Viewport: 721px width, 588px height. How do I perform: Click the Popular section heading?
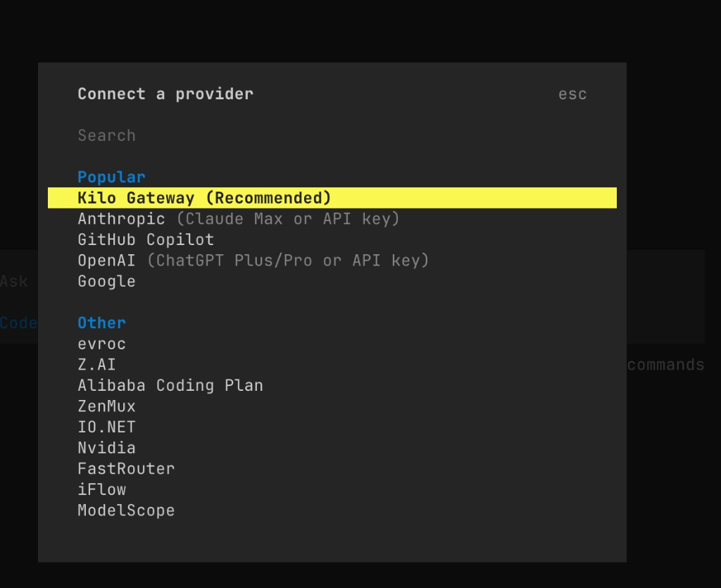coord(111,177)
